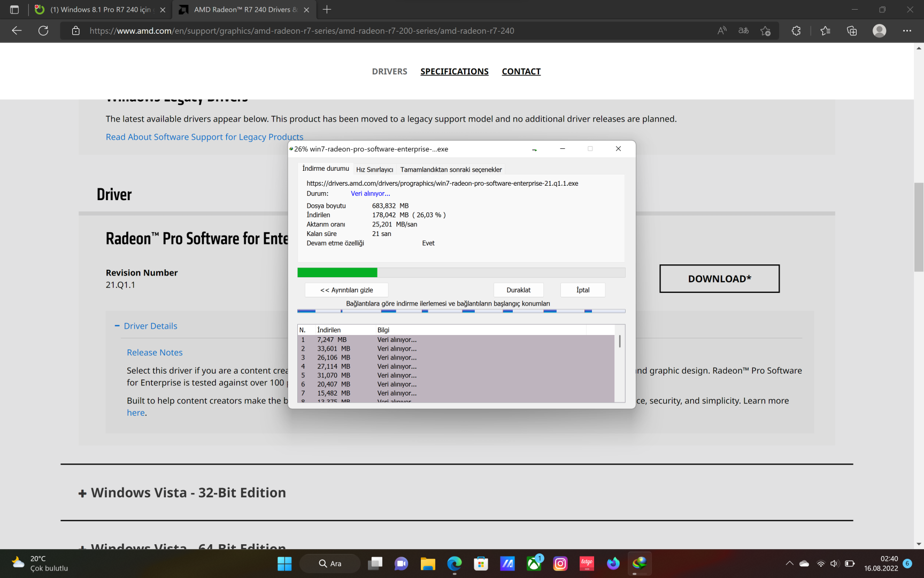
Task: Click the green download progress bar
Action: pos(461,272)
